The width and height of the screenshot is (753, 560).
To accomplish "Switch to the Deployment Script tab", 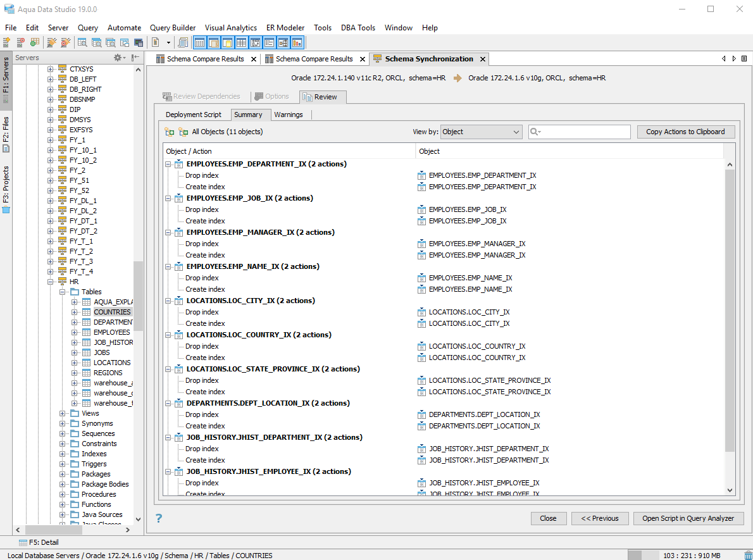I will 194,115.
